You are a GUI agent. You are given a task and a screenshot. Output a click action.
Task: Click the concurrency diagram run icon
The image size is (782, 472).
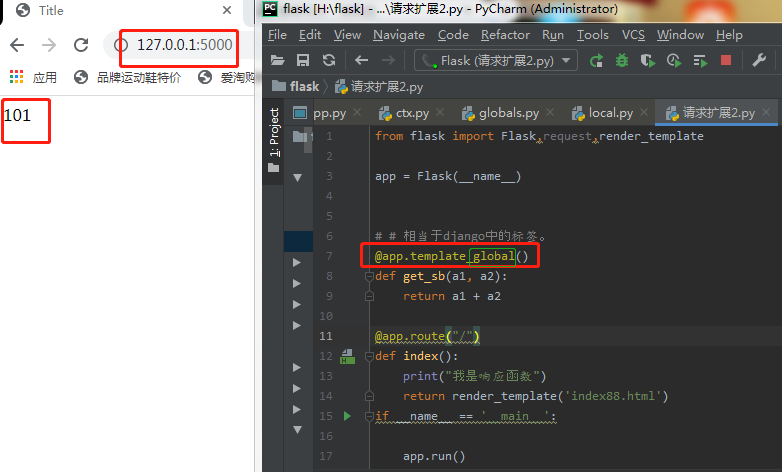[x=700, y=61]
